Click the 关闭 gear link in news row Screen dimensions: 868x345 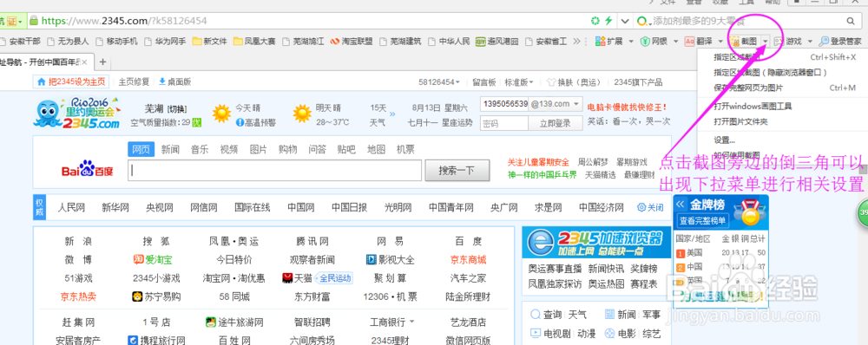coord(650,207)
